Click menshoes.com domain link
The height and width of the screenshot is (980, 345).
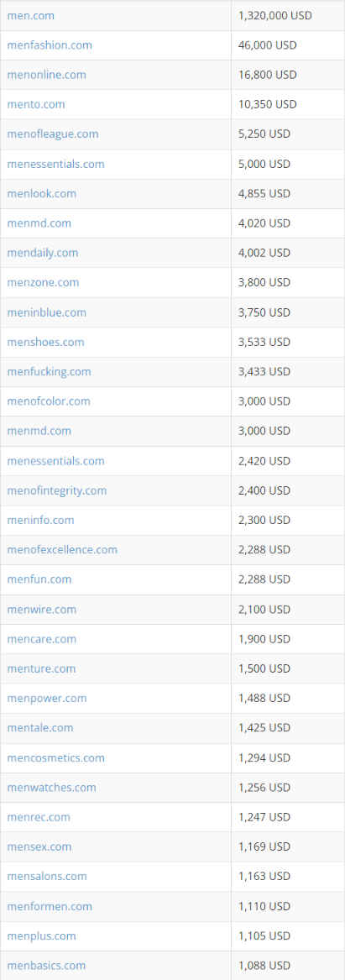45,342
